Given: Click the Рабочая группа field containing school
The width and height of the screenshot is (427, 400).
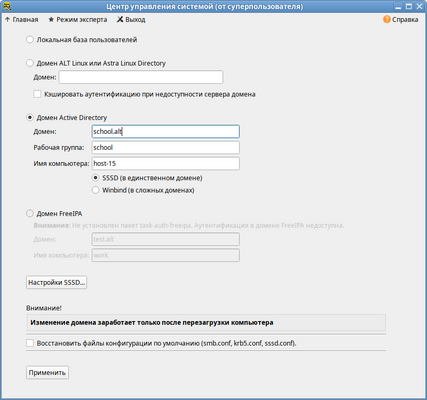Looking at the screenshot, I should (x=165, y=147).
